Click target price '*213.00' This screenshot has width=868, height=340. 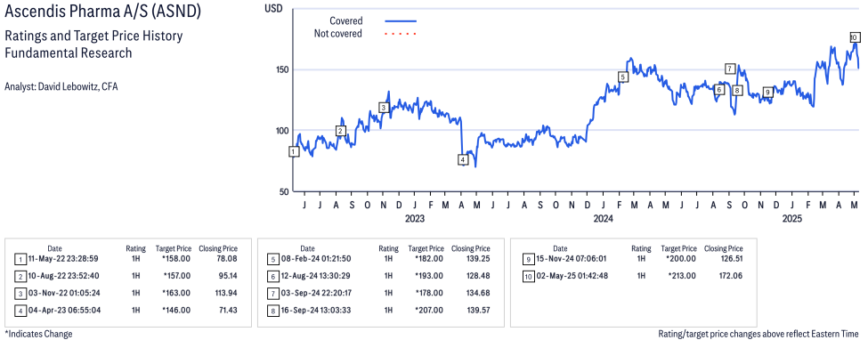pyautogui.click(x=682, y=276)
